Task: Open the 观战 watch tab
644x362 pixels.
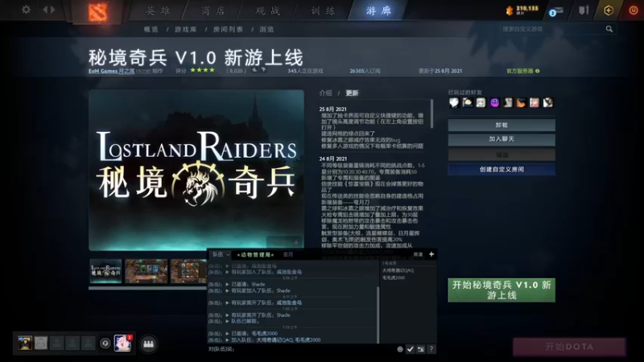Action: [x=268, y=10]
